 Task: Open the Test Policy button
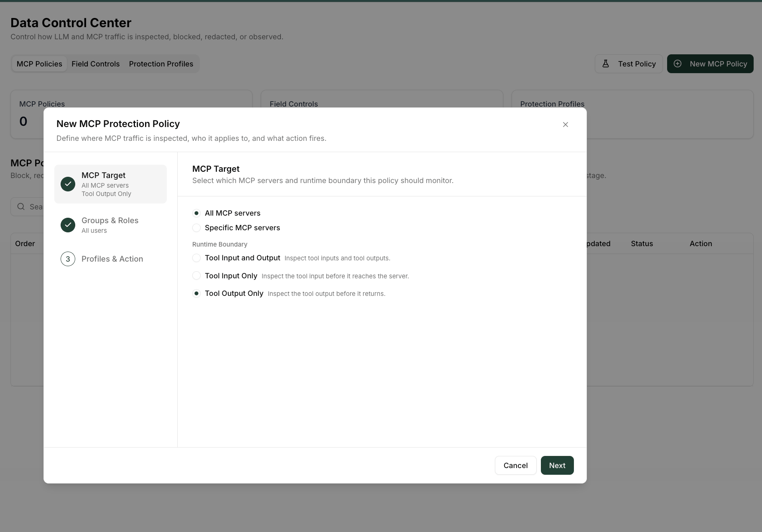tap(629, 64)
